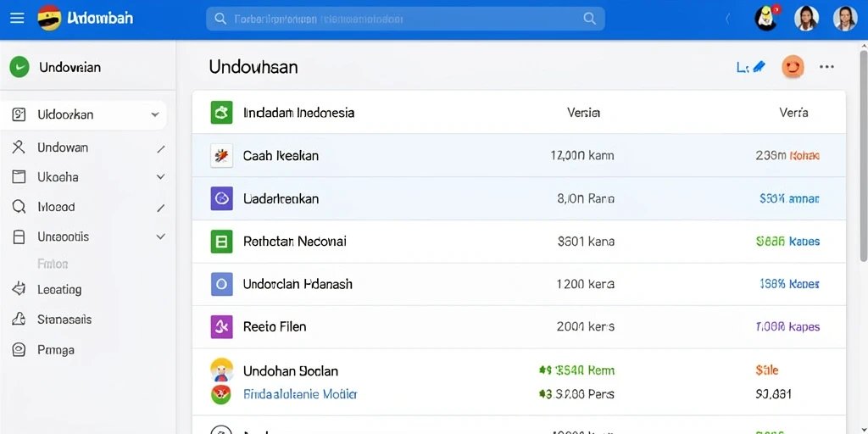Image resolution: width=868 pixels, height=434 pixels.
Task: Open the Ivloead menu item
Action: click(x=56, y=207)
